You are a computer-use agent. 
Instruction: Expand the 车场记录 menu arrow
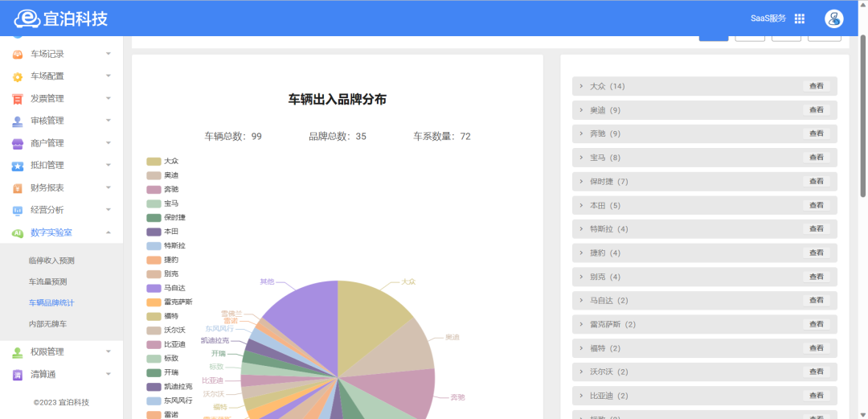tap(108, 54)
